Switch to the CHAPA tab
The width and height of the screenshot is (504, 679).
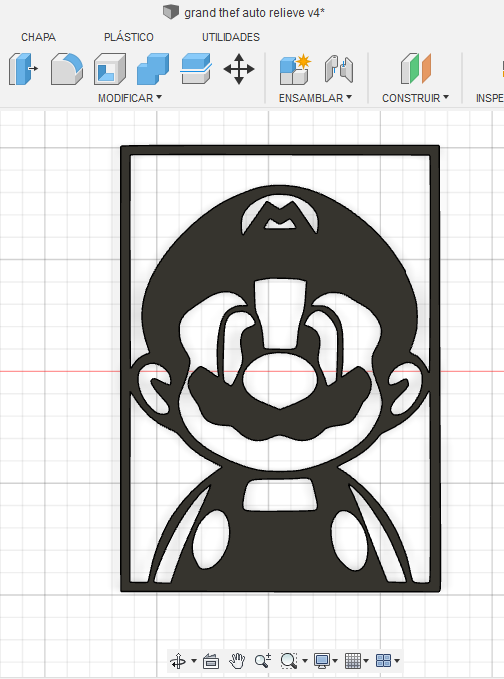coord(39,37)
